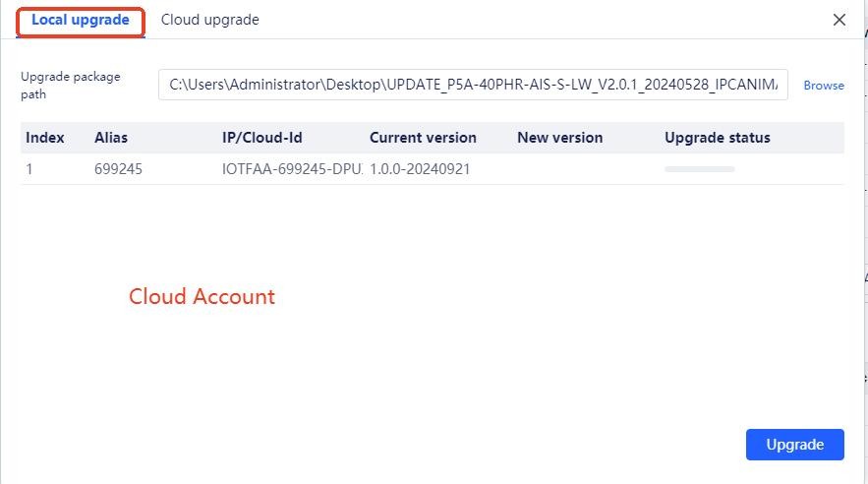
Task: Click the IP/Cloud-Id column header
Action: click(x=261, y=138)
